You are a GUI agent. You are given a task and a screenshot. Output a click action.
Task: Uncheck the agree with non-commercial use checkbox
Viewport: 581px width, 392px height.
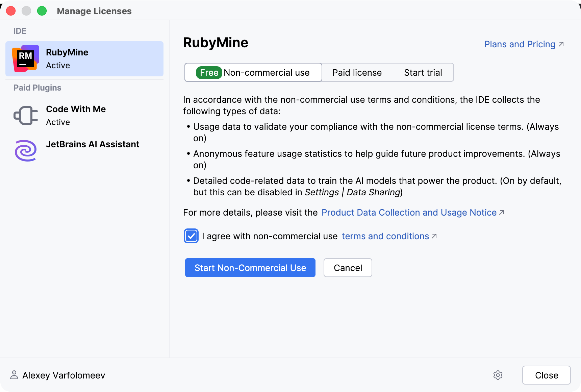[x=191, y=236]
